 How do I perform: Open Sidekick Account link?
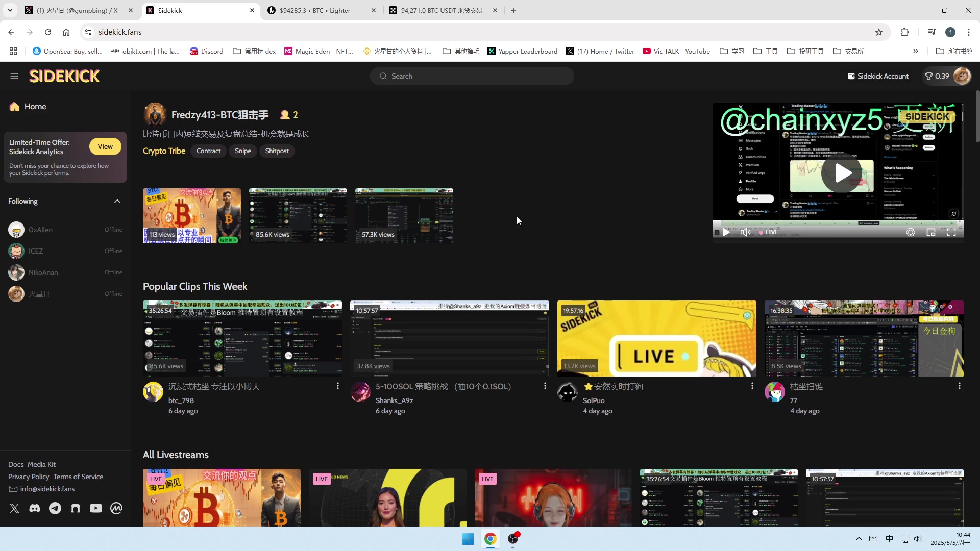878,76
